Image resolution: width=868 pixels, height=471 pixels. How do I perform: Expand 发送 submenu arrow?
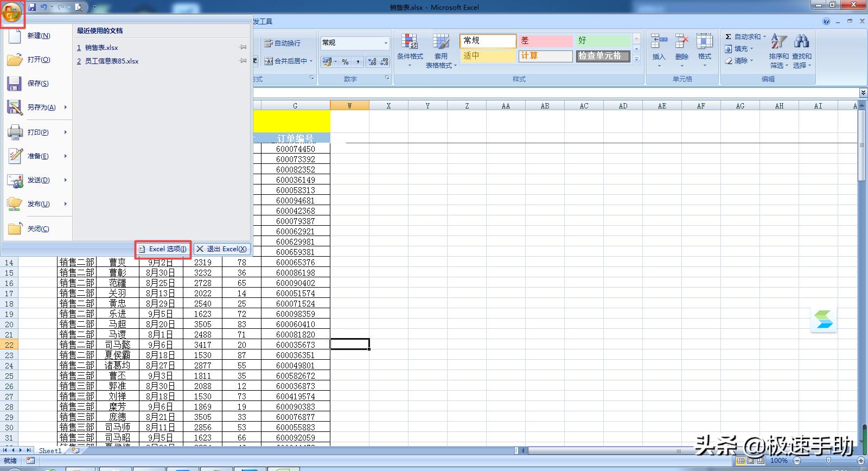click(65, 180)
